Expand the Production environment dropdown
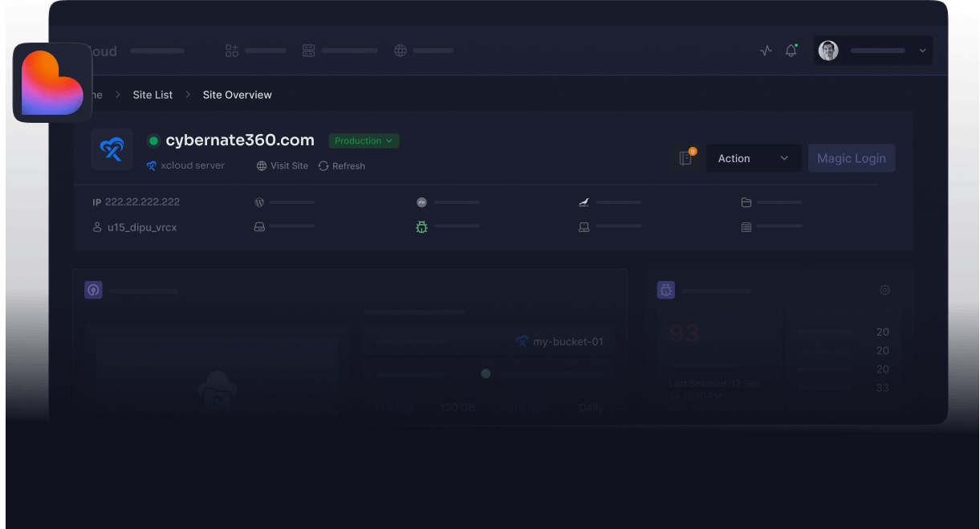This screenshot has width=980, height=529. [364, 140]
